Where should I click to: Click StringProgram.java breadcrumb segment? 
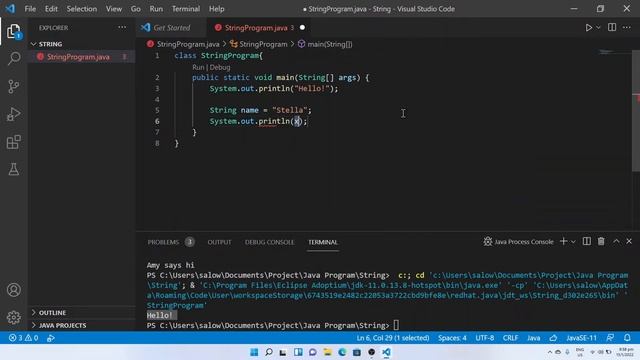coord(188,44)
